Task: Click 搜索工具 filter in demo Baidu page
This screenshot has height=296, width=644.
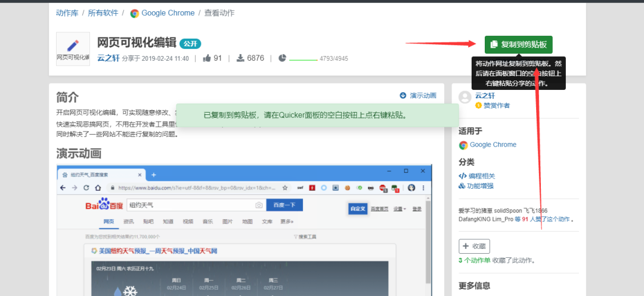Action: [x=305, y=236]
